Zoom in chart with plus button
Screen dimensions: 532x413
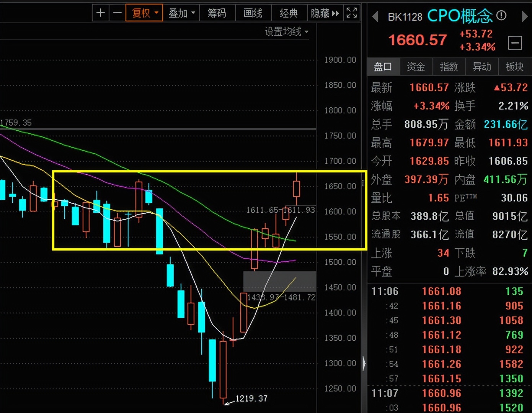click(101, 13)
